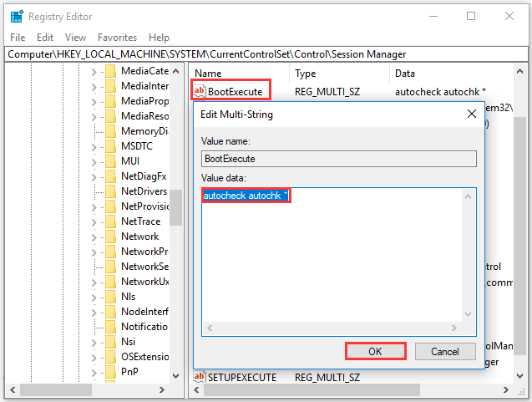Screen dimensions: 532x402
Task: Cancel the Edit Multi-String dialog
Action: 445,351
